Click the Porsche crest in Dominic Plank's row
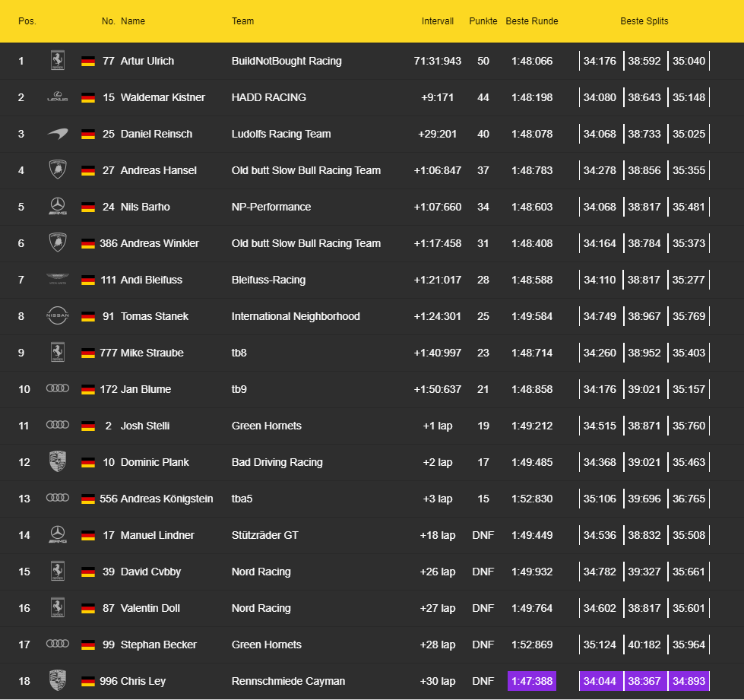The image size is (744, 700). click(x=57, y=462)
